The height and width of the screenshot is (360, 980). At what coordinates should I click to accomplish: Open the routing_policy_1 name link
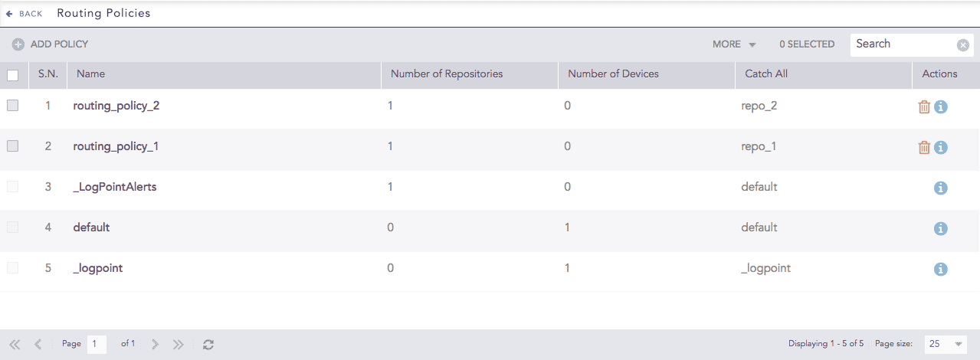[x=116, y=146]
